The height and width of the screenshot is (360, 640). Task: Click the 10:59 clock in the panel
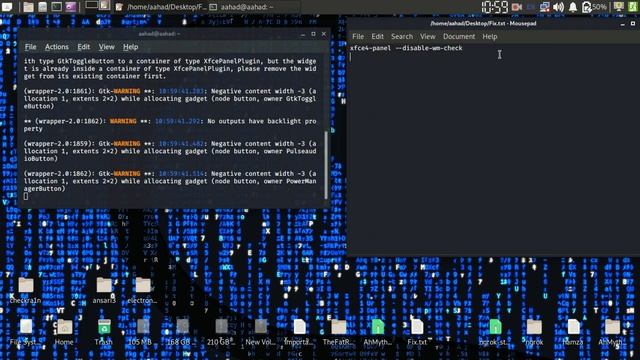click(x=495, y=7)
